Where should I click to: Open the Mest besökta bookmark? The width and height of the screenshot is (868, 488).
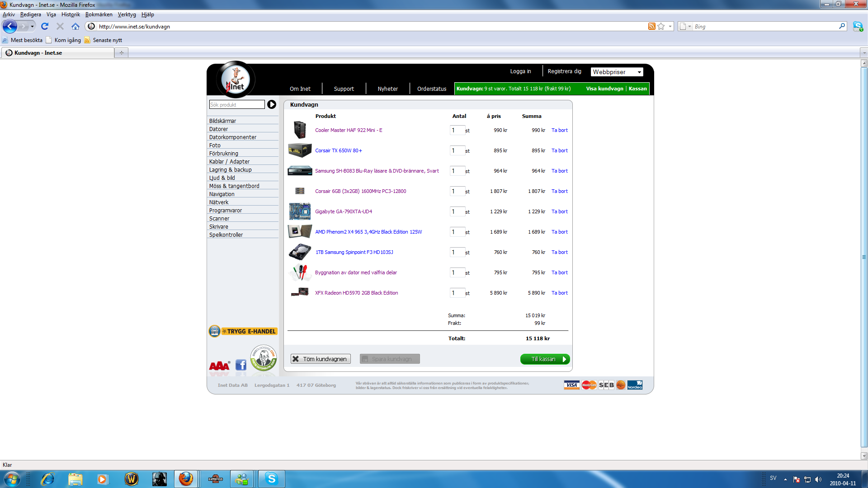click(23, 40)
